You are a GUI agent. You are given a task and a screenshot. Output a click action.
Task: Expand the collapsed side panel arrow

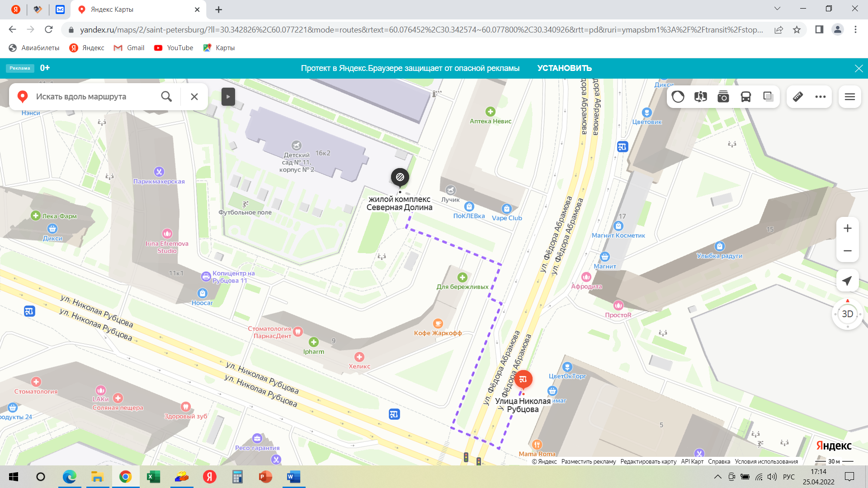pos(228,96)
